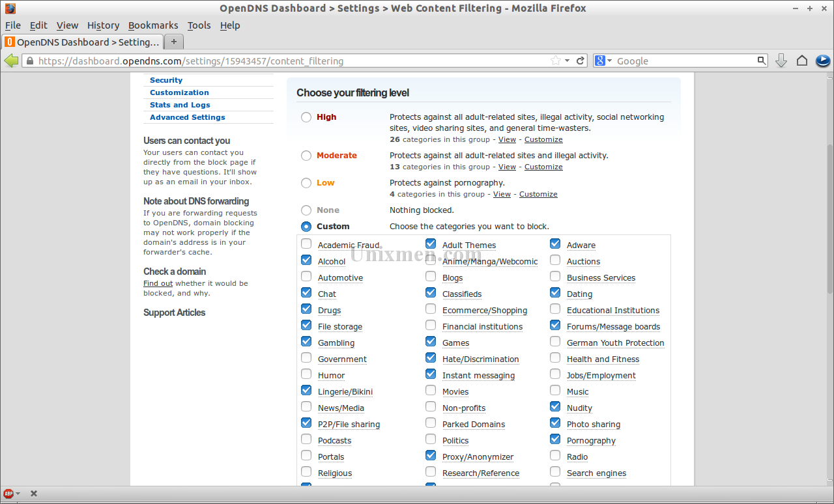Check the Academic Fraud checkbox
This screenshot has width=834, height=504.
[x=306, y=244]
